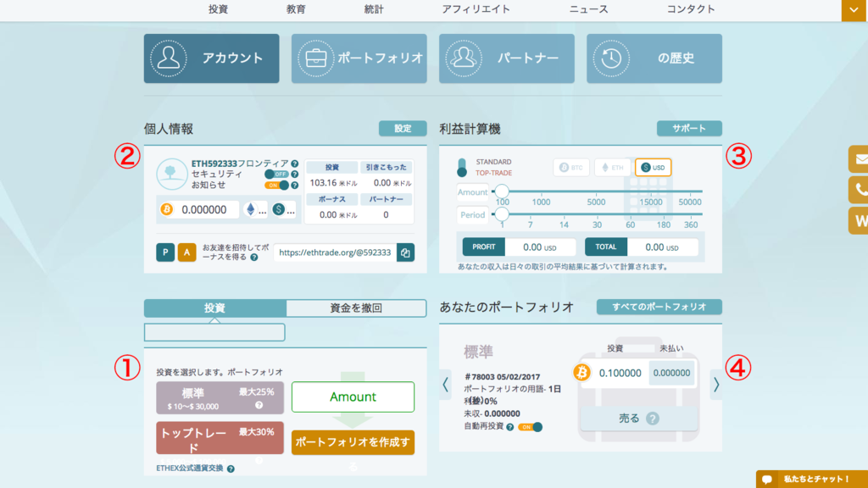Open the の歴史 history card
This screenshot has height=488, width=868.
pos(654,58)
